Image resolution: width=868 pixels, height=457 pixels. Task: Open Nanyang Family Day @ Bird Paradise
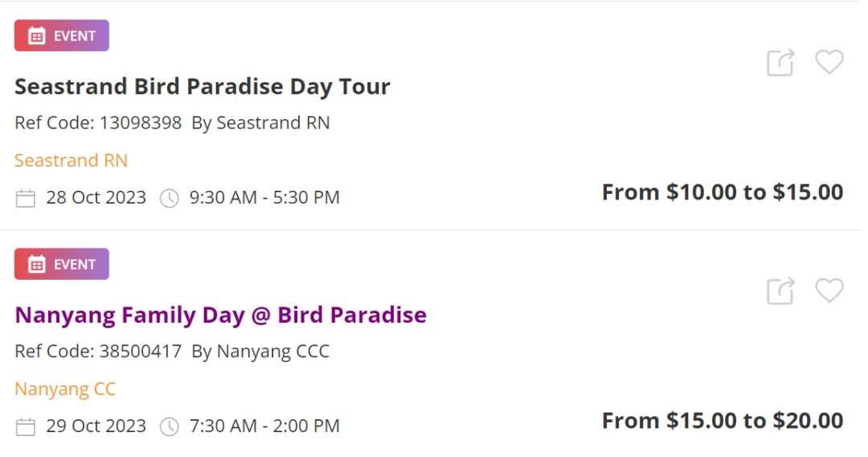pyautogui.click(x=220, y=315)
